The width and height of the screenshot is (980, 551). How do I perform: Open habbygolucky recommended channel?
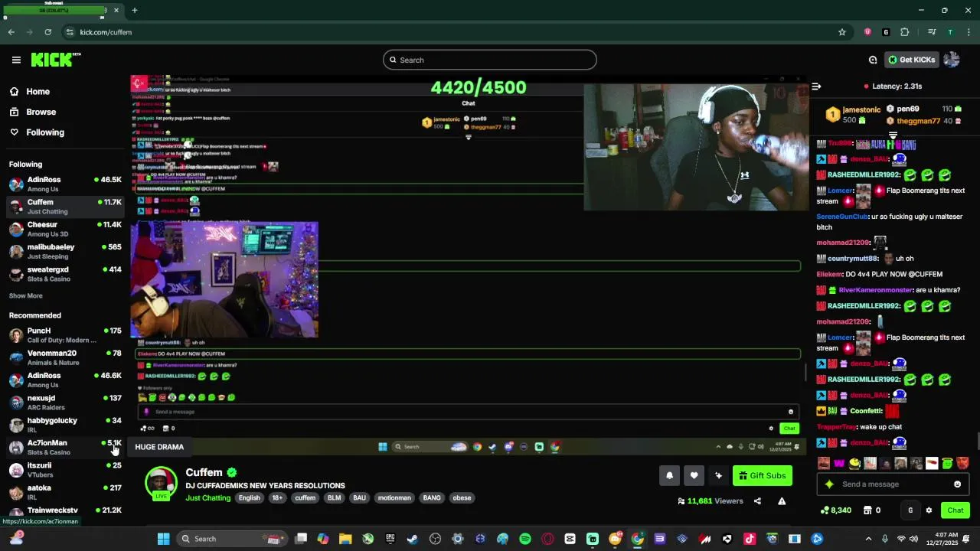pos(65,425)
